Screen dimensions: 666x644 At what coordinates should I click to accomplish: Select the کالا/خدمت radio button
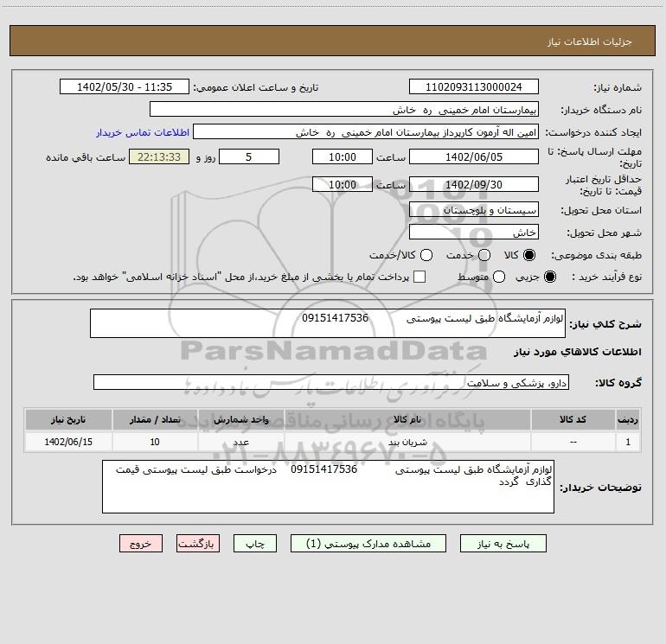pos(426,255)
